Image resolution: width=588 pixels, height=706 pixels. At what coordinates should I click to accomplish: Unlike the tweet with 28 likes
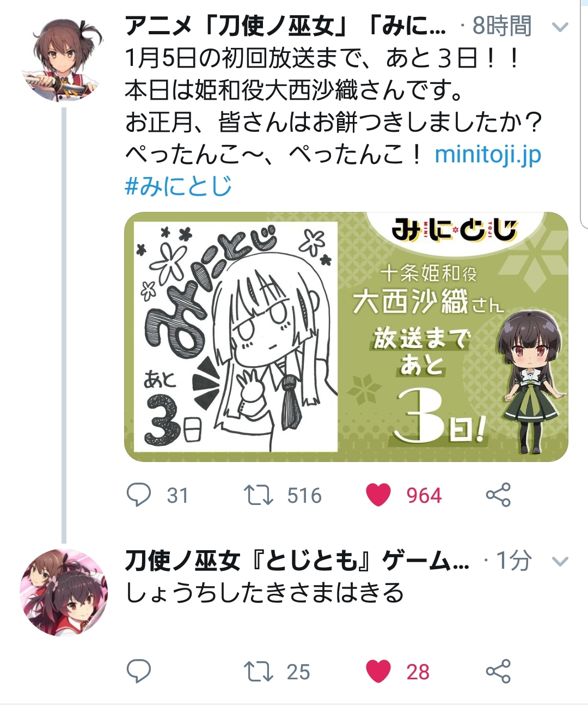pos(378,671)
